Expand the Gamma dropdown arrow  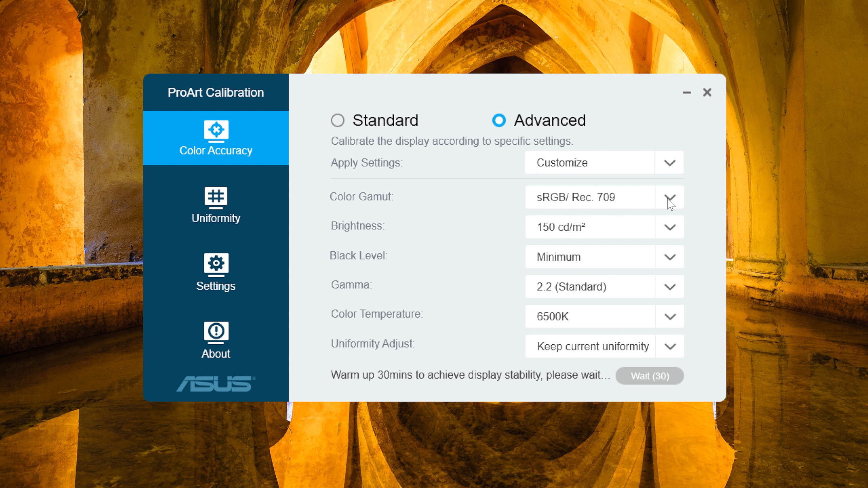click(x=670, y=287)
